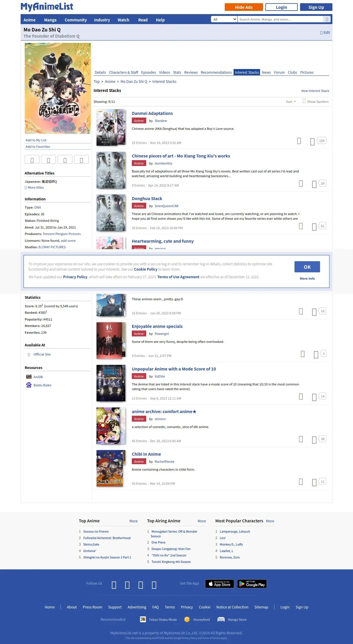Open user Stardew's profile link
Image resolution: width=353 pixels, height=644 pixels.
point(161,121)
